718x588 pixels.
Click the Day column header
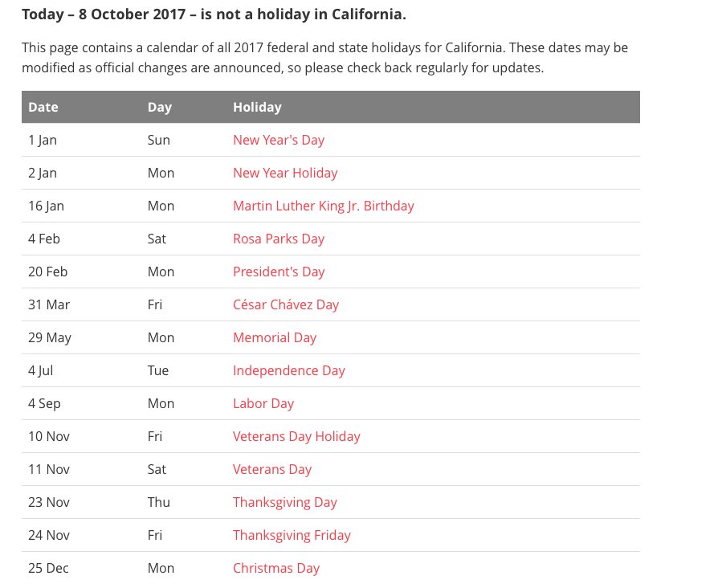pos(159,107)
